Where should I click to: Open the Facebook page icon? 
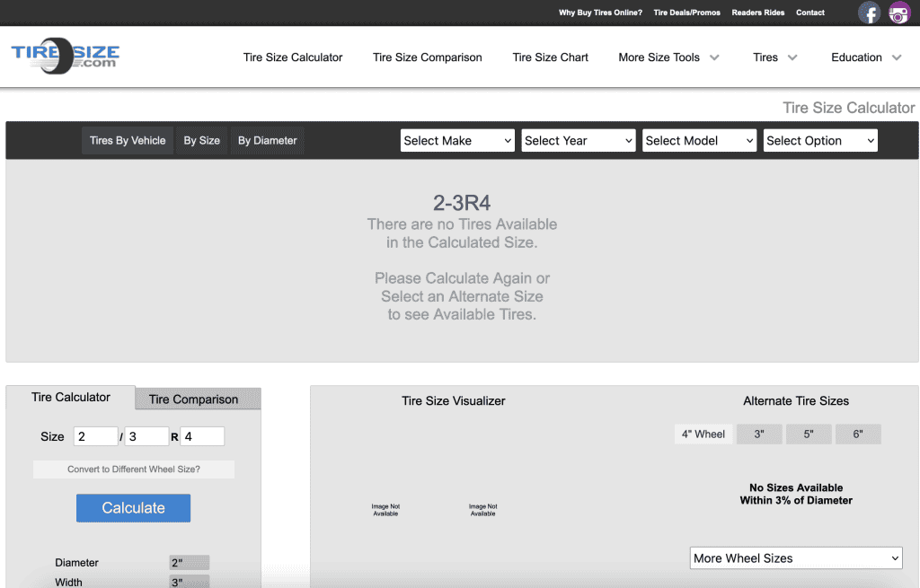(869, 13)
